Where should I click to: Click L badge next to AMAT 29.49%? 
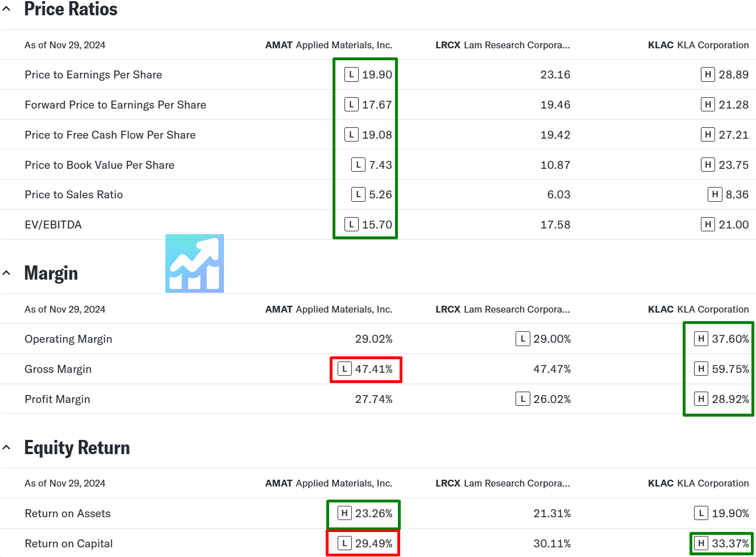tap(344, 543)
